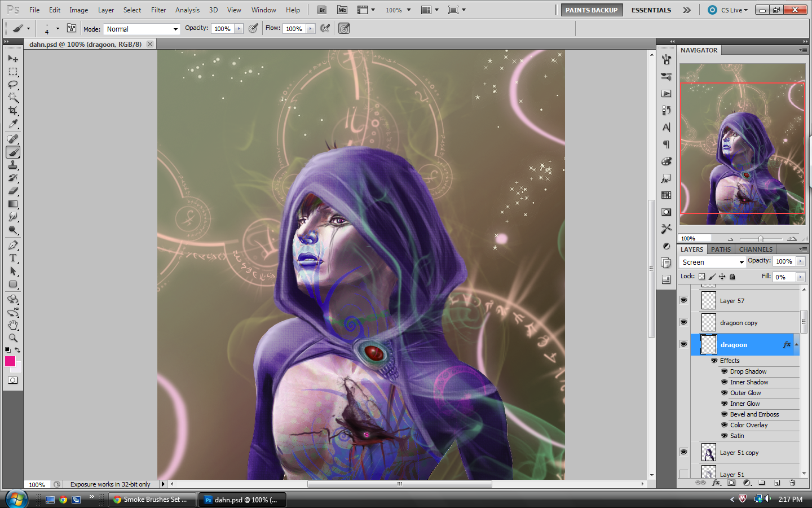Switch to the Paths tab
The height and width of the screenshot is (508, 812).
click(721, 249)
